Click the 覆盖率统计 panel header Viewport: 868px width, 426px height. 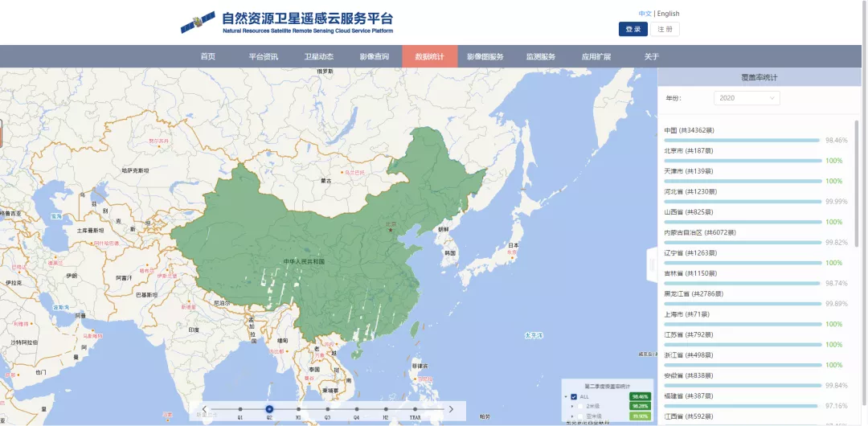point(759,77)
